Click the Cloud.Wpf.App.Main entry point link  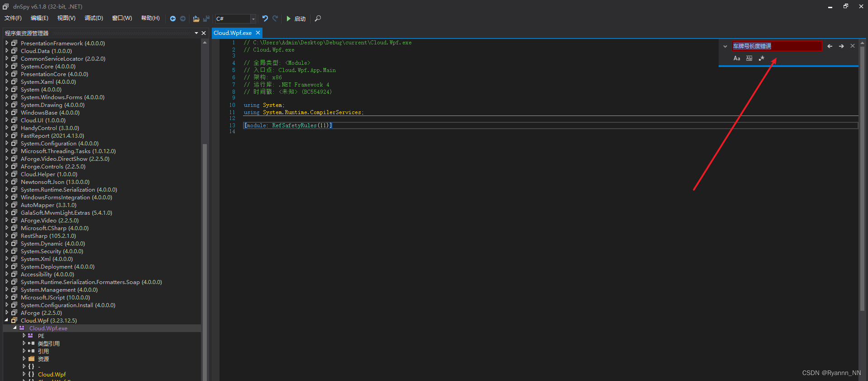[307, 70]
